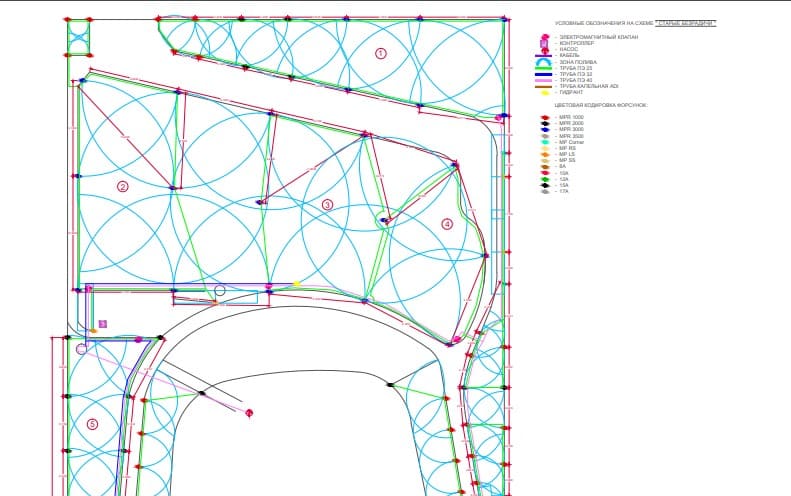Click the circled zone number 4

click(447, 224)
